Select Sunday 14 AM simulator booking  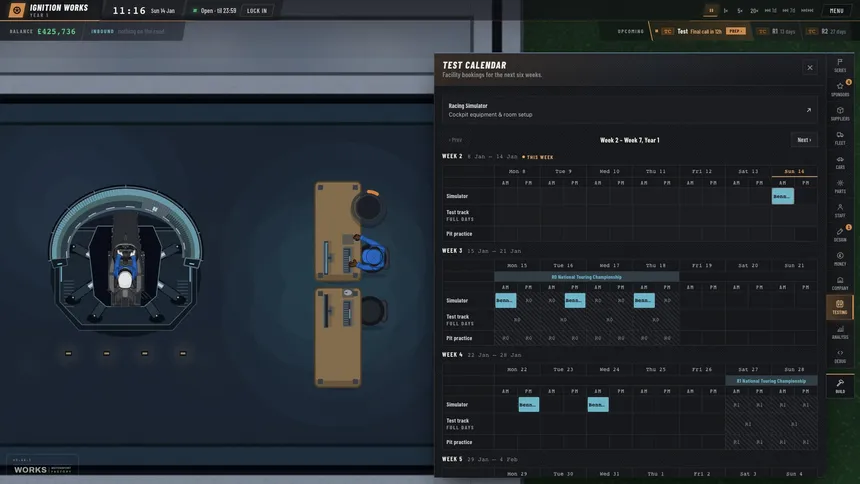click(782, 196)
